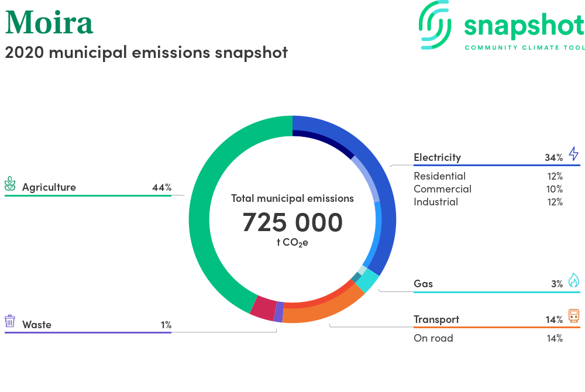Click the 725 000 total emissions figure

[x=292, y=222]
